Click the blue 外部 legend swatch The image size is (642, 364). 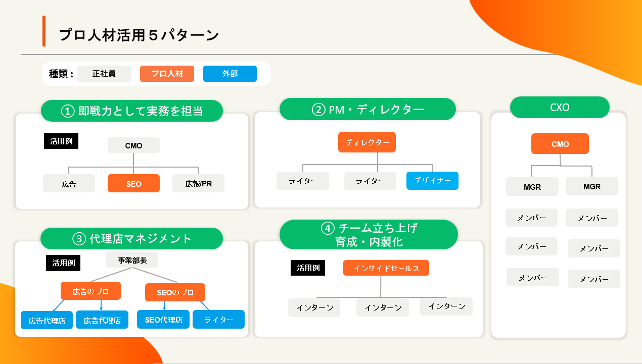pyautogui.click(x=230, y=74)
